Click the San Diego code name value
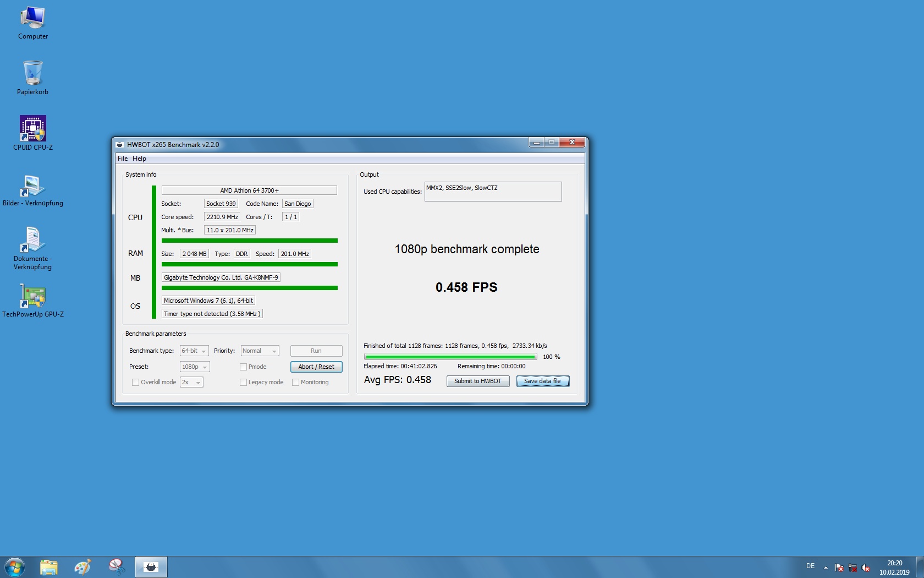Screen dimensions: 924x578 pyautogui.click(x=298, y=204)
